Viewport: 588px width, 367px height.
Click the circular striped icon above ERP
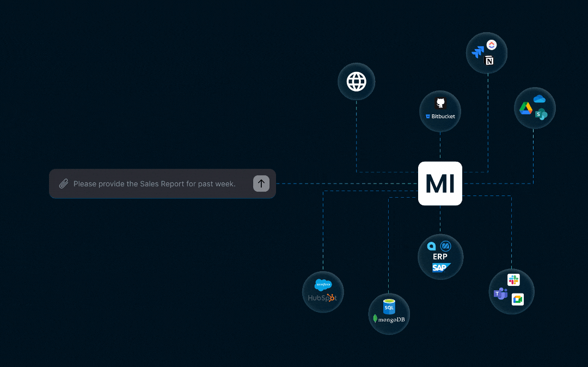[x=446, y=246]
